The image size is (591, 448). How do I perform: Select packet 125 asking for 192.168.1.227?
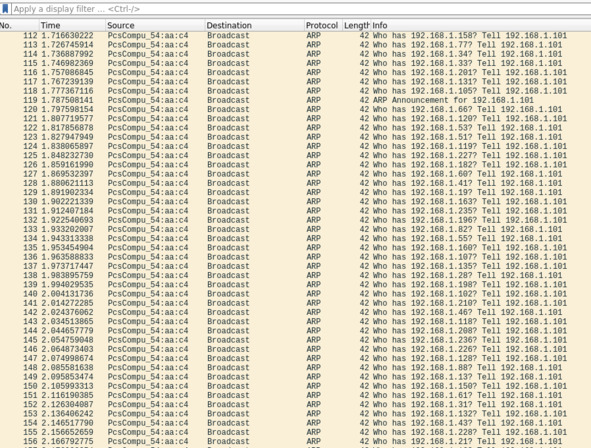[296, 156]
